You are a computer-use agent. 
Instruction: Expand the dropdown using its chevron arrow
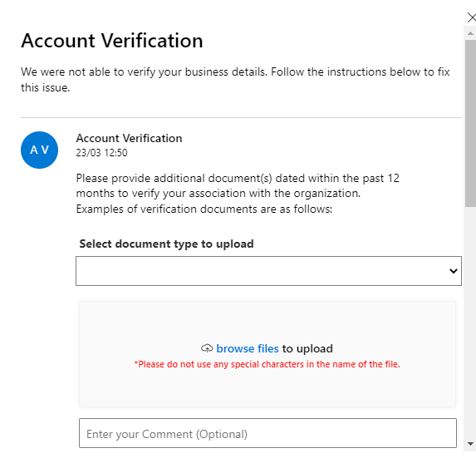[x=454, y=271]
